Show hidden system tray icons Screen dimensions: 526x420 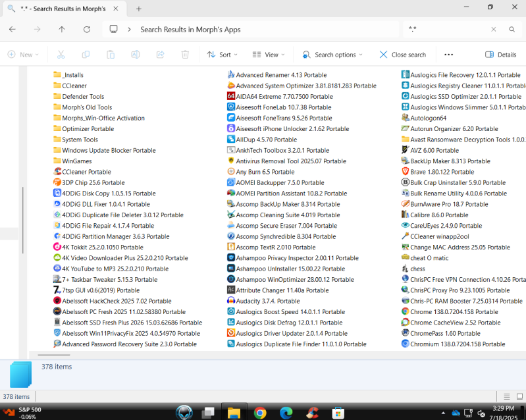[443, 413]
